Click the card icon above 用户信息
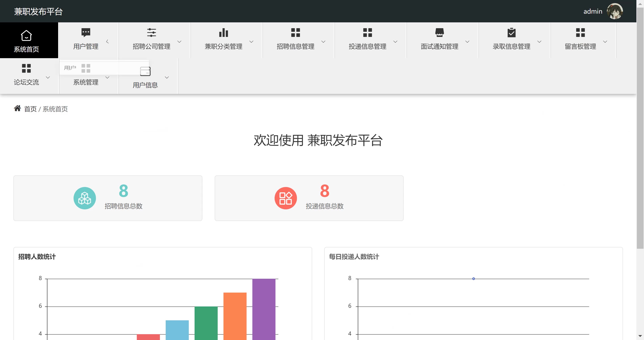Viewport: 644px width, 340px height. [x=145, y=71]
